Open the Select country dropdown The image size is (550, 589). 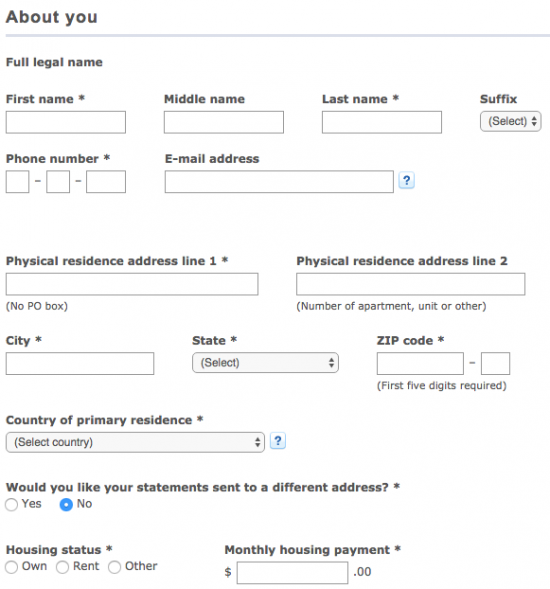pyautogui.click(x=135, y=442)
